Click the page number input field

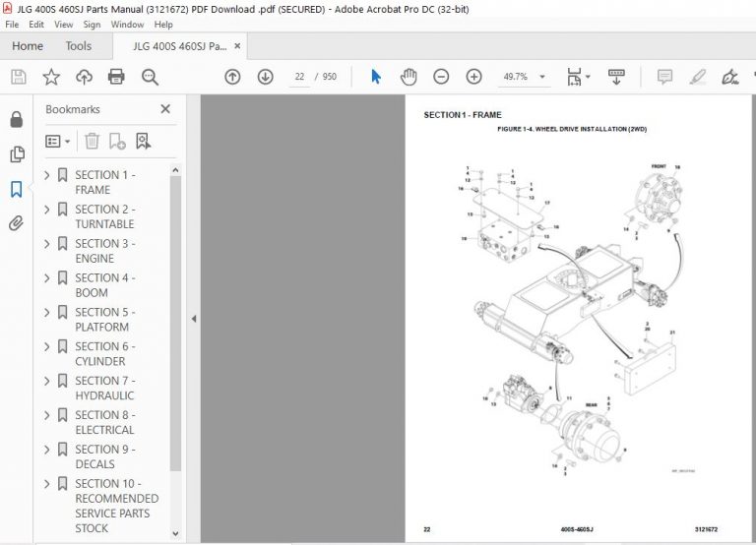click(299, 77)
